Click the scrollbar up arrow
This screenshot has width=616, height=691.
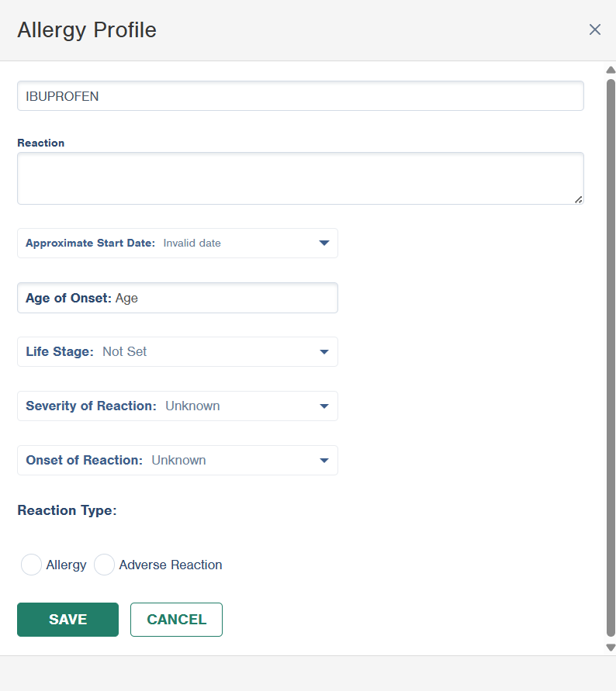tap(611, 70)
